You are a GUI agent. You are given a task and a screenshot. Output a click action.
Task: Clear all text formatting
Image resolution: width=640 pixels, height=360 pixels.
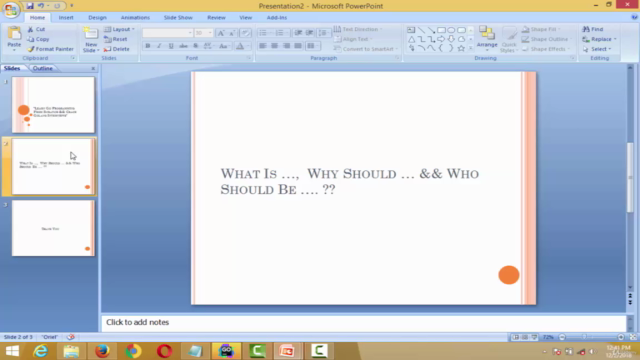click(245, 33)
